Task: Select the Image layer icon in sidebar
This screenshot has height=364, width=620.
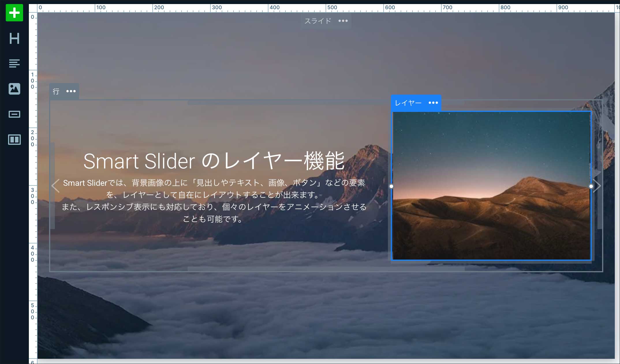Action: point(14,89)
